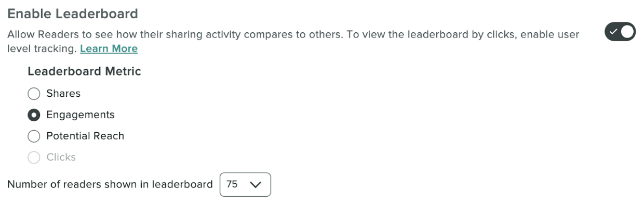Click the chevron arrow beside the value 75
The height and width of the screenshot is (203, 644).
[255, 184]
